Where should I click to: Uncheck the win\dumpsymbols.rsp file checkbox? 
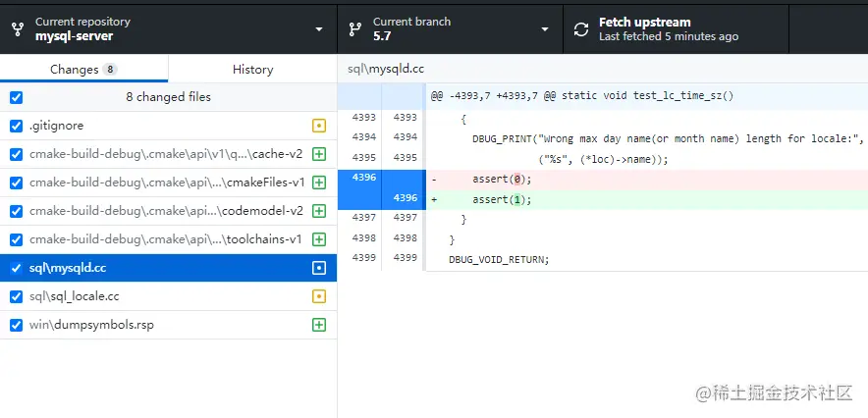[x=16, y=325]
